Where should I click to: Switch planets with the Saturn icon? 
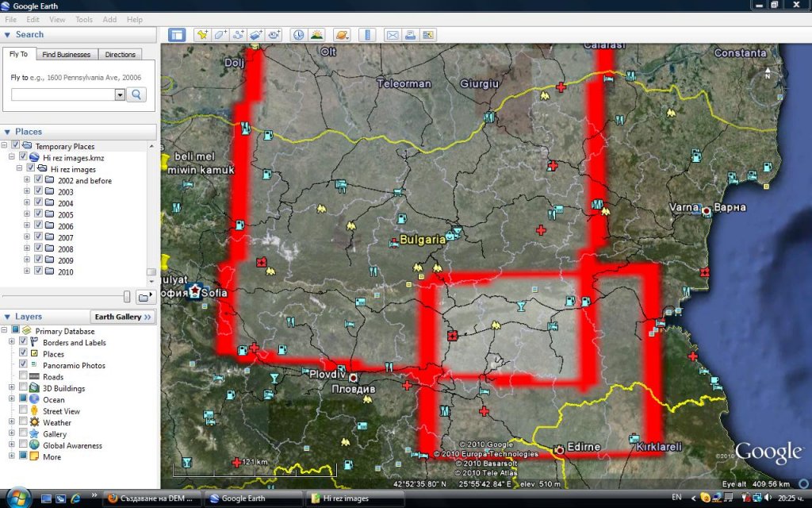point(342,35)
